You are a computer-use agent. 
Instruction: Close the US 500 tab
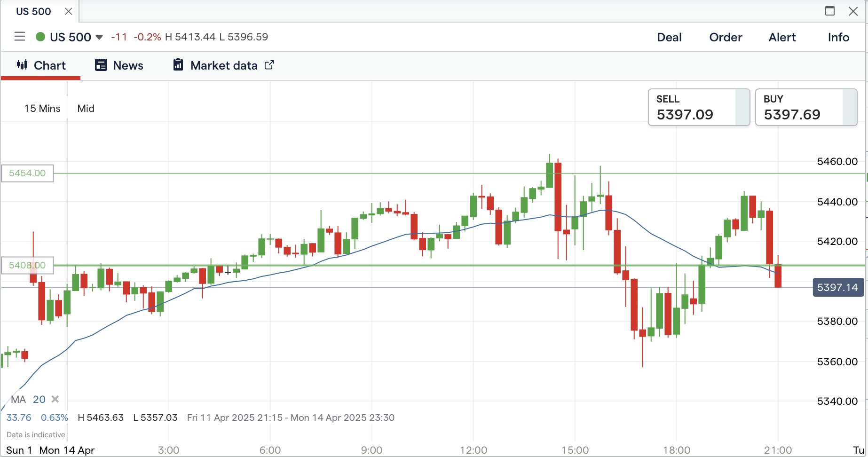coord(69,11)
